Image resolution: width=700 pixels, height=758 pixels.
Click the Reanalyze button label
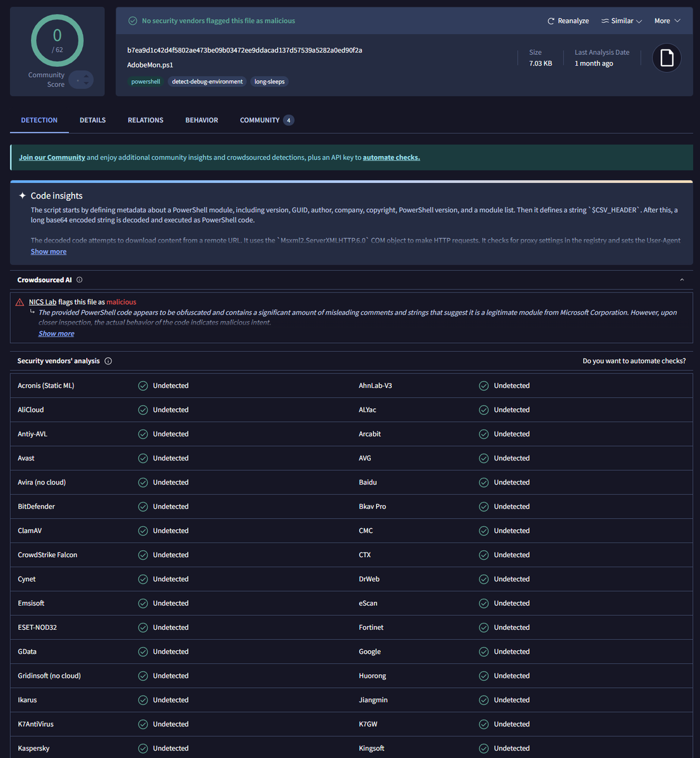pyautogui.click(x=573, y=21)
